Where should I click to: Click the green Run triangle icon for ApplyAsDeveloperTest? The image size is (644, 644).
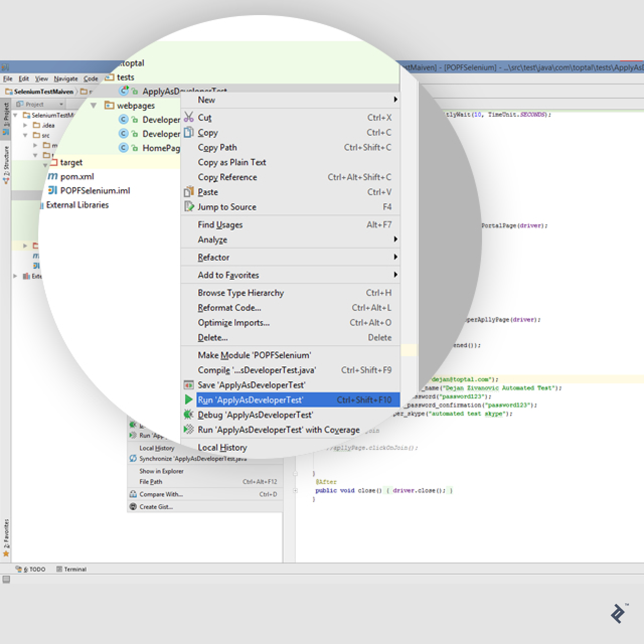(189, 399)
